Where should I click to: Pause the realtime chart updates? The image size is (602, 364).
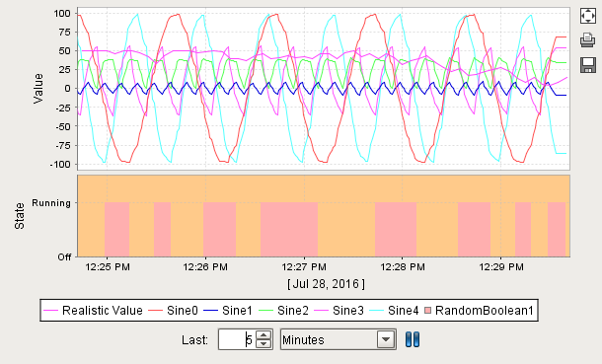point(413,339)
